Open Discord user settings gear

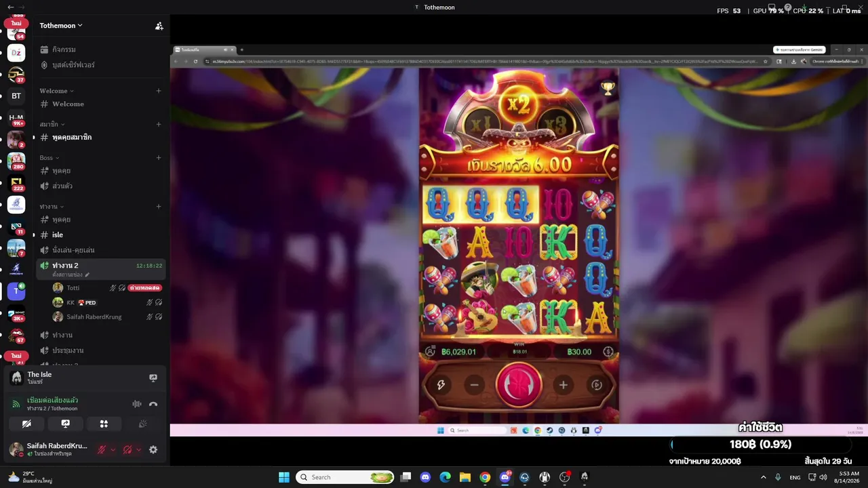(153, 449)
